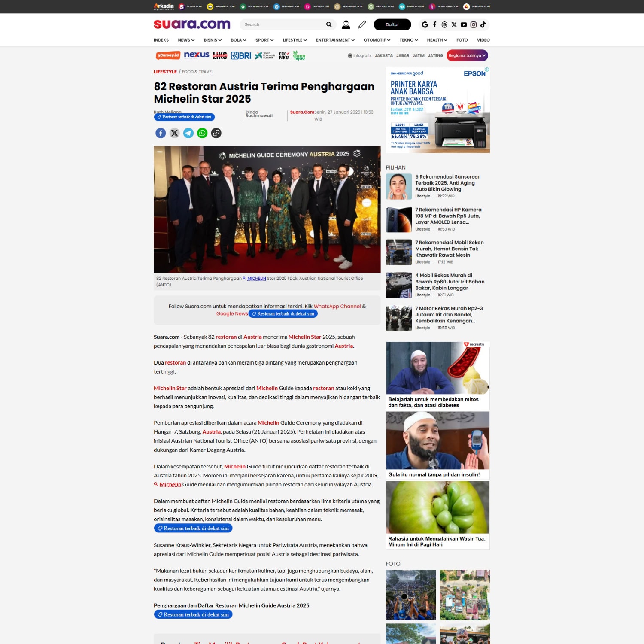The height and width of the screenshot is (644, 644).
Task: Open the Regional Lainnya dropdown
Action: point(467,55)
